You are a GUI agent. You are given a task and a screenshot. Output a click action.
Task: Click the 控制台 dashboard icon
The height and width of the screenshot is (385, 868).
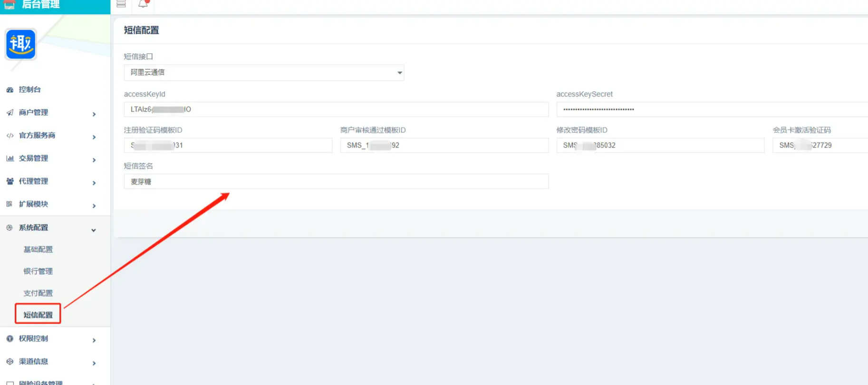[x=10, y=89]
